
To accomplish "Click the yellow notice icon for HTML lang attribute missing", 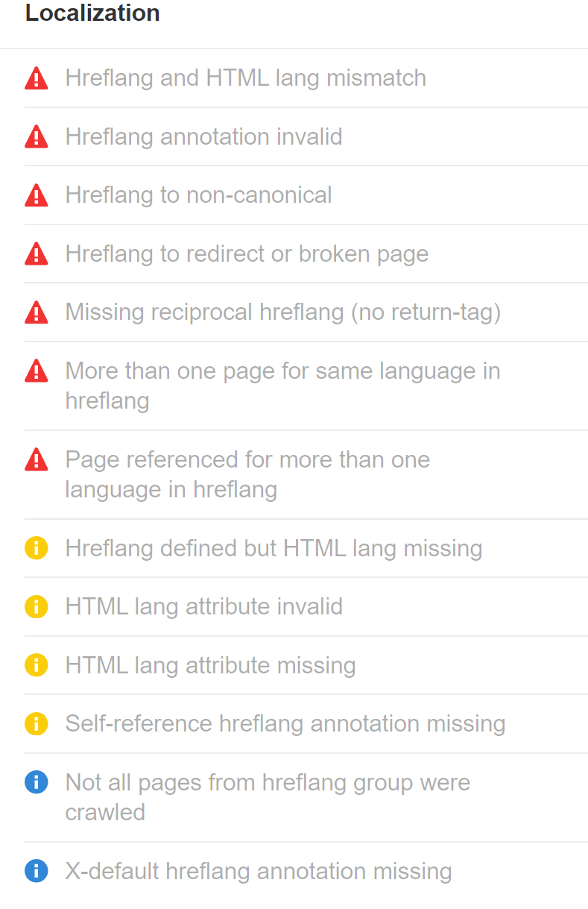I will [36, 665].
